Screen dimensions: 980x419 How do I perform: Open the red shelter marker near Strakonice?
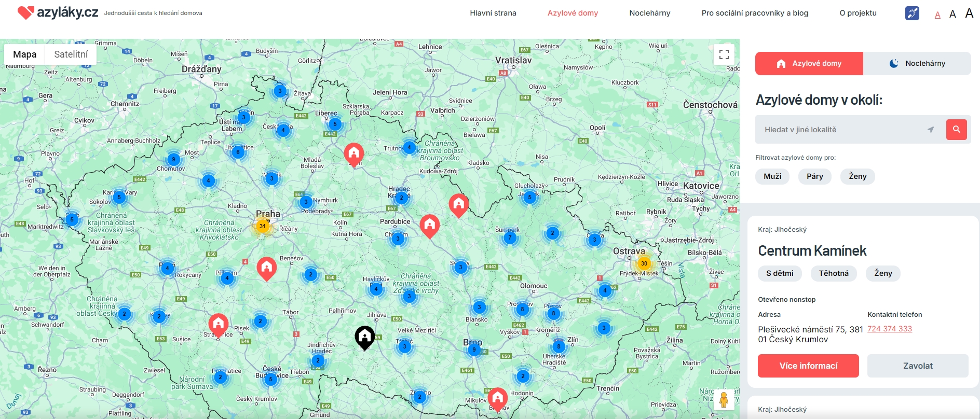pos(219,326)
